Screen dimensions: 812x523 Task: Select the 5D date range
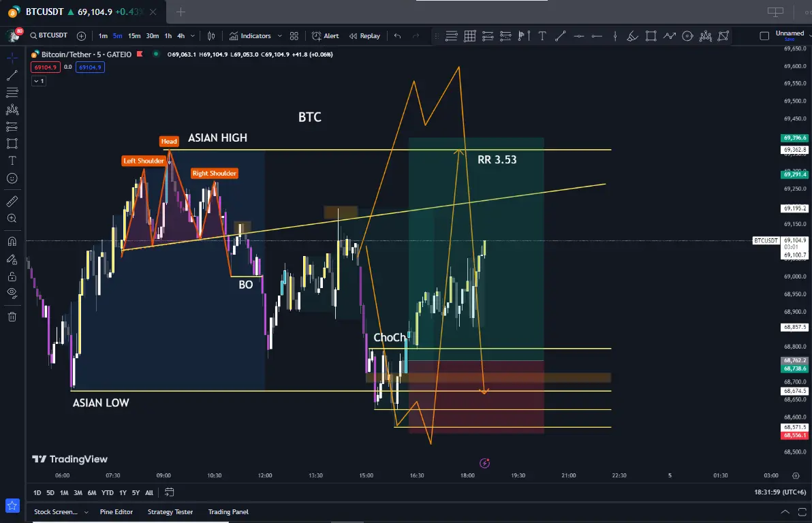point(50,492)
